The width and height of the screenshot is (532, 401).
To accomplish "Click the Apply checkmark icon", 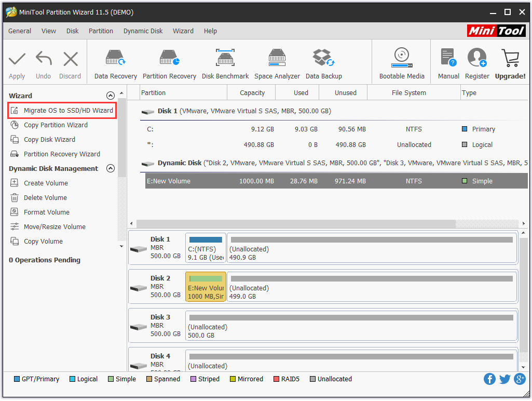I will pos(17,59).
